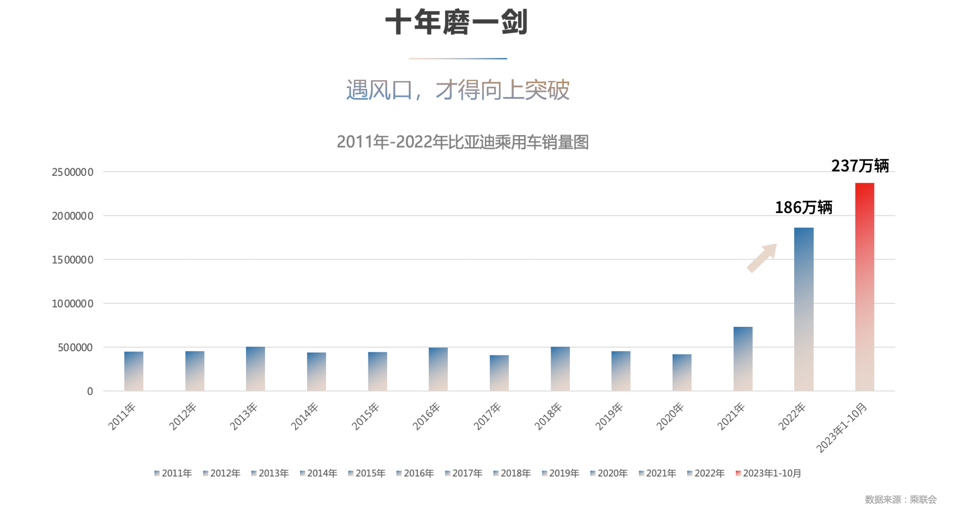This screenshot has height=508, width=980.
Task: Click the 2016年 x-axis label
Action: [426, 416]
